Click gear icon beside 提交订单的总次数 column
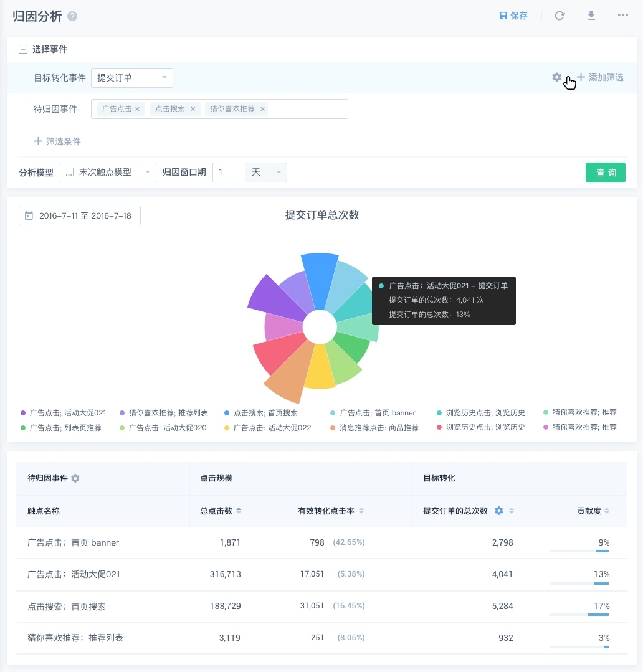Screen dimensions: 643x672 coord(498,511)
